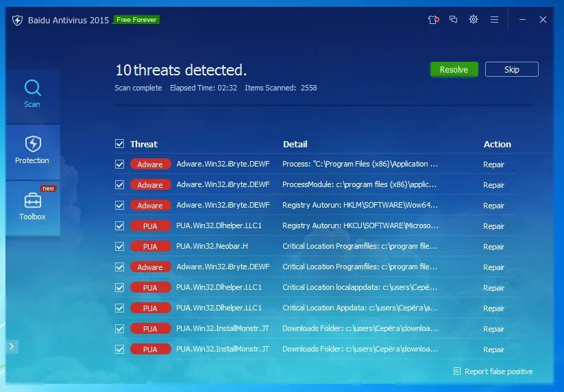Click the 'Scan complete' status text
This screenshot has height=392, width=564.
click(x=138, y=88)
